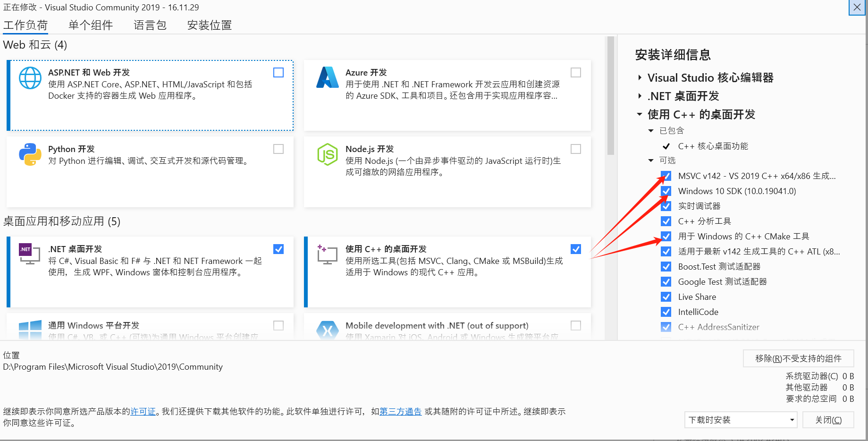
Task: Click the Python development logo icon
Action: (30, 154)
